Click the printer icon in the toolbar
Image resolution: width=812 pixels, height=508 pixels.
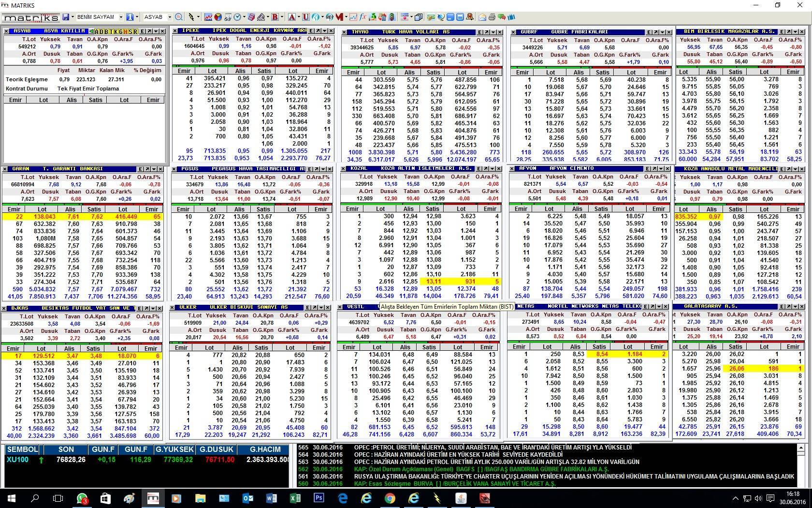coord(492,17)
